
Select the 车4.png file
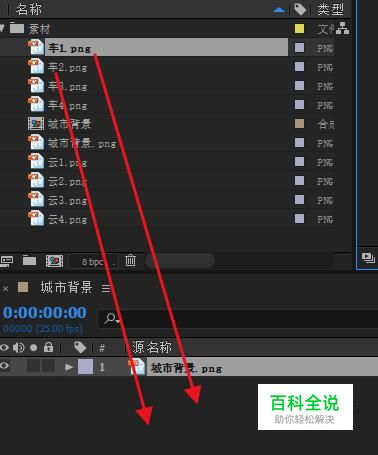coord(67,105)
